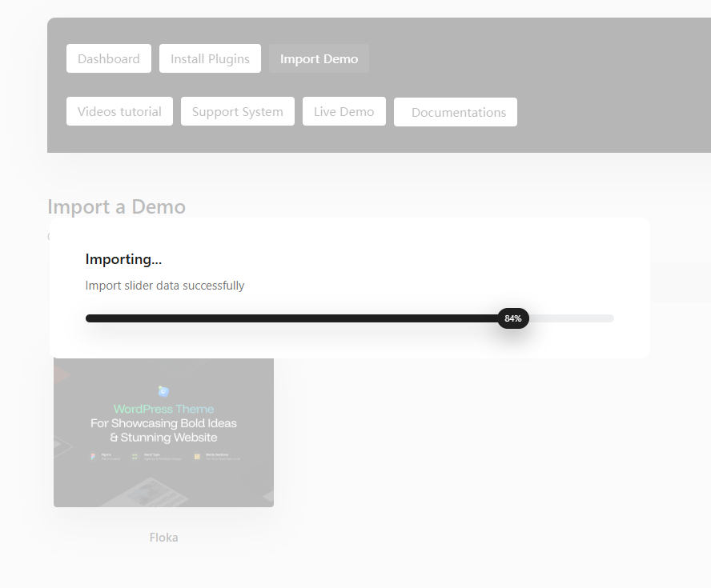Select the Floka demo thumbnail
The height and width of the screenshot is (588, 711).
[163, 432]
